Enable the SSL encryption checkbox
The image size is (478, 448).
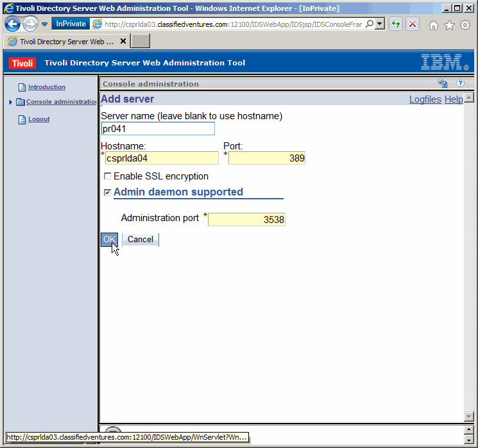click(x=108, y=176)
